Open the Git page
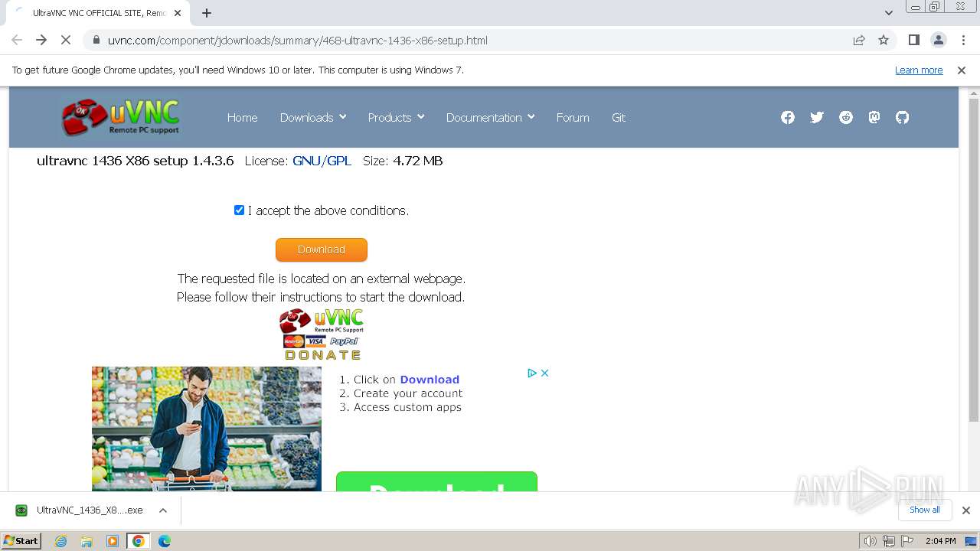This screenshot has height=551, width=980. click(x=619, y=117)
